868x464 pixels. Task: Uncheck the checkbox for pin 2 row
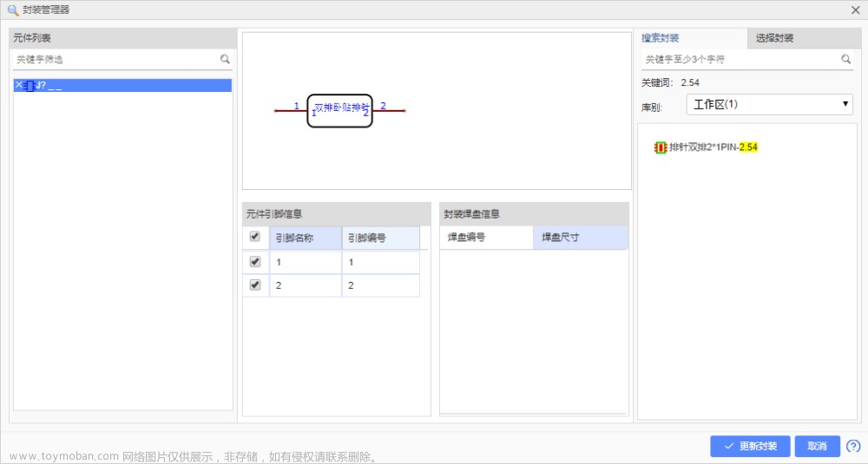pos(254,284)
